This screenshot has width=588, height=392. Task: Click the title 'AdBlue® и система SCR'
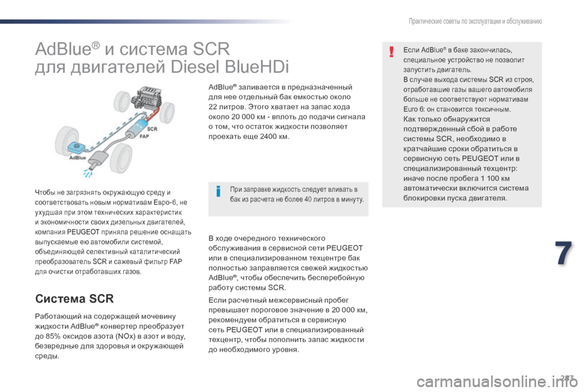coord(132,49)
